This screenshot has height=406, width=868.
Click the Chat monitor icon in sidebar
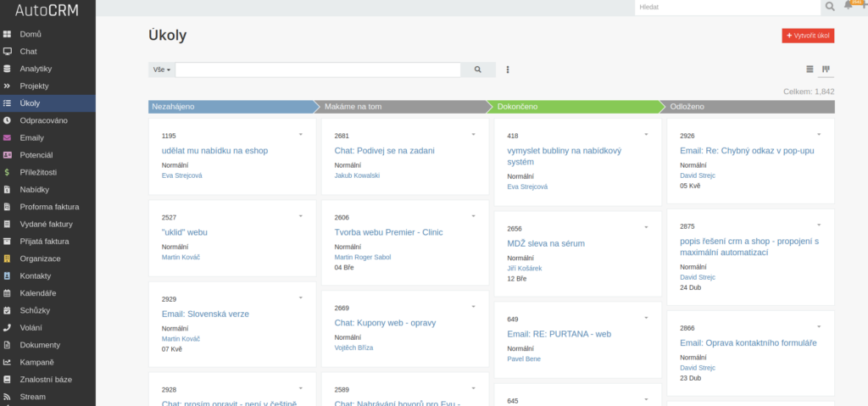click(x=7, y=52)
